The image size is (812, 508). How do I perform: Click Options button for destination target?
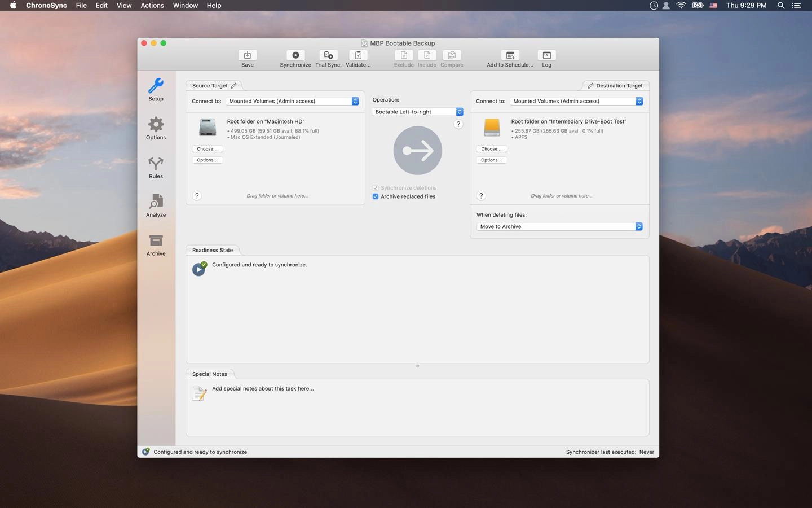(492, 160)
